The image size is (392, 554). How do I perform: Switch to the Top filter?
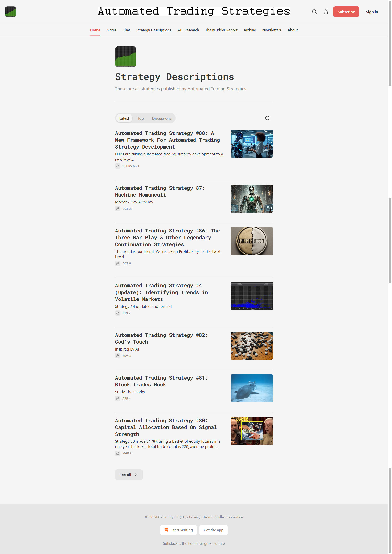(140, 118)
